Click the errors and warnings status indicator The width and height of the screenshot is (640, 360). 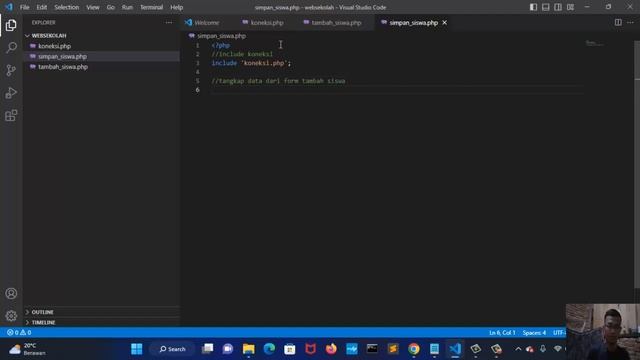tap(19, 333)
